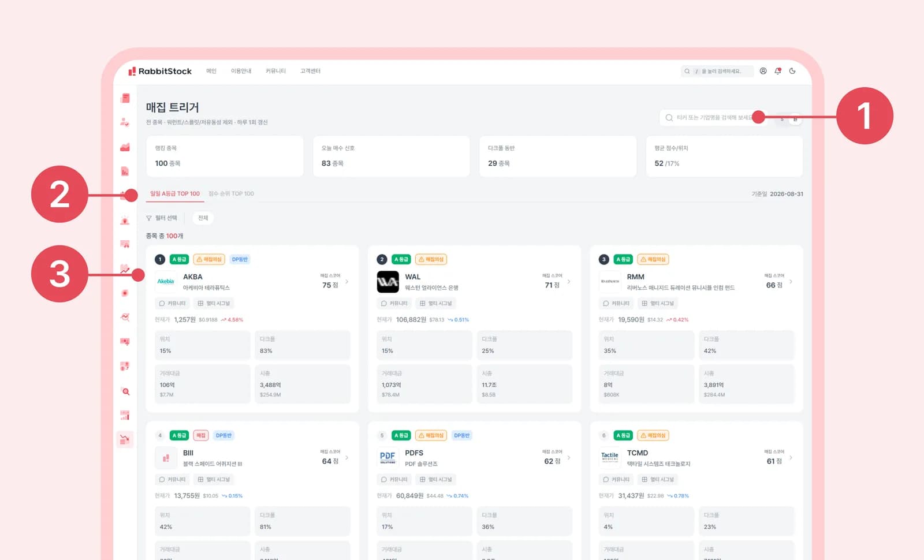Click 멀티 시그널 button on the RMM card

pos(658,303)
